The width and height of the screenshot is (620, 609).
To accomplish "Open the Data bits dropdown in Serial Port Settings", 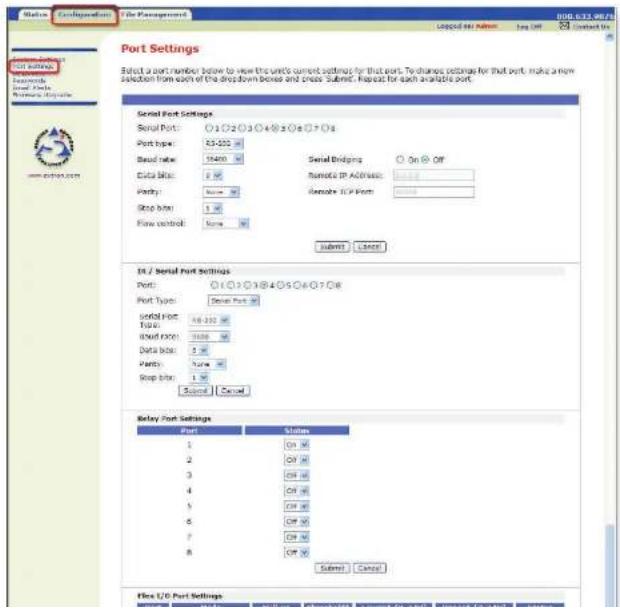I will pos(213,175).
